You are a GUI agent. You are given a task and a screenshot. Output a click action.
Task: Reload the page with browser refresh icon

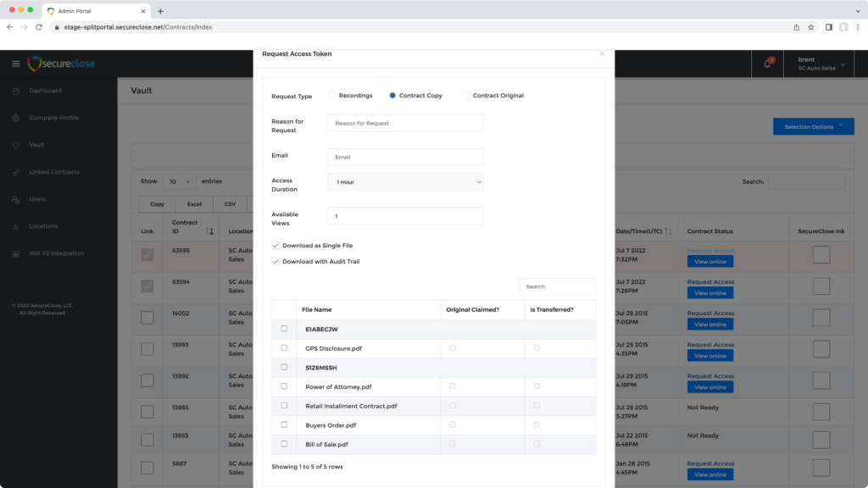[39, 27]
